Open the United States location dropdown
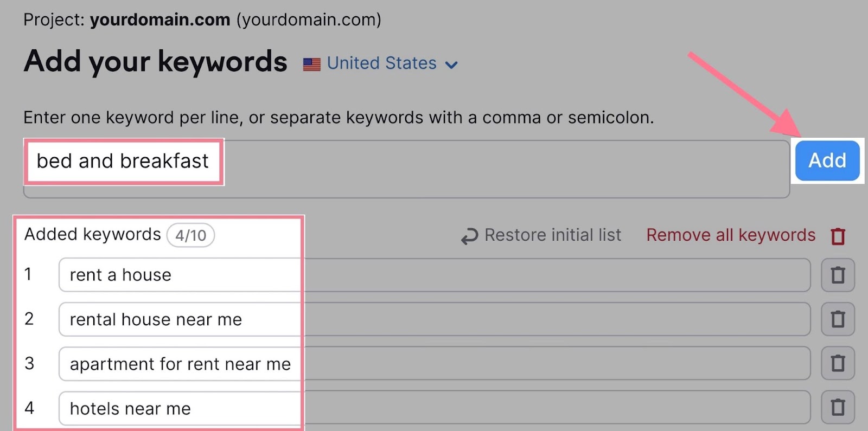Screen dimensions: 868x431 381,63
